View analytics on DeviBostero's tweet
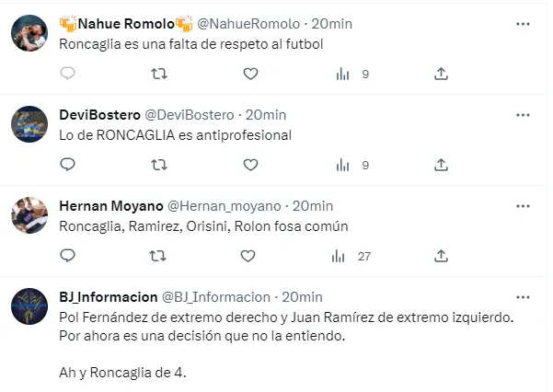This screenshot has width=553, height=392. pos(343,165)
